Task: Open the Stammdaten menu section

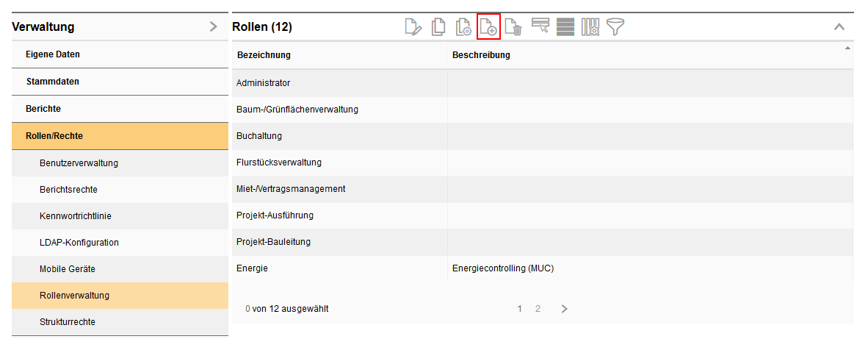Action: click(x=52, y=82)
